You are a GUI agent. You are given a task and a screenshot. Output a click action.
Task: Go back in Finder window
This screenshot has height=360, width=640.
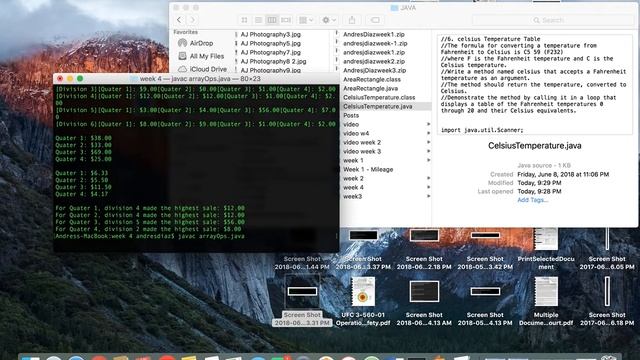pos(179,20)
